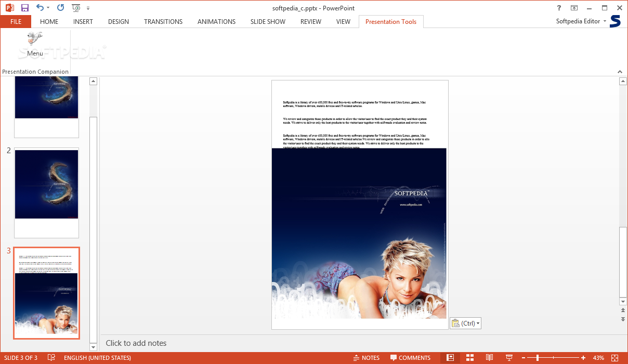This screenshot has height=364, width=628.
Task: Click the Softpedia S account picture
Action: pos(616,21)
